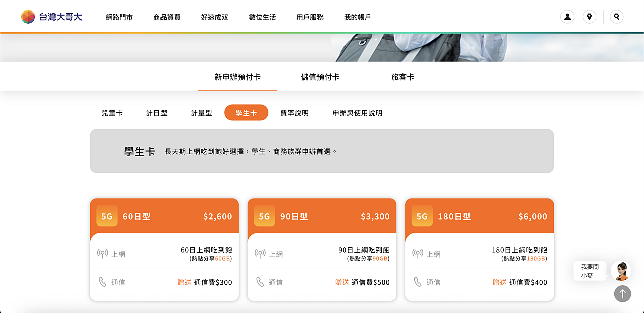The height and width of the screenshot is (313, 644).
Task: Open the search magnifier icon
Action: tap(616, 17)
